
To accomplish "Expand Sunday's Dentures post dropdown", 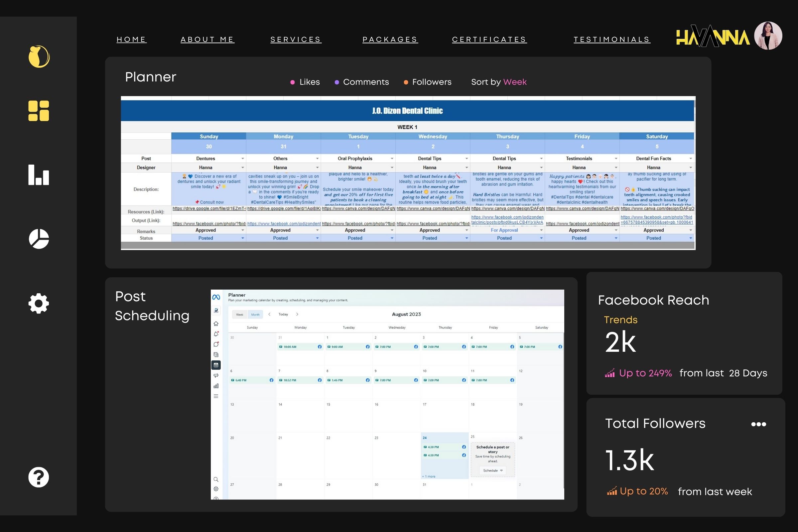I will click(243, 159).
